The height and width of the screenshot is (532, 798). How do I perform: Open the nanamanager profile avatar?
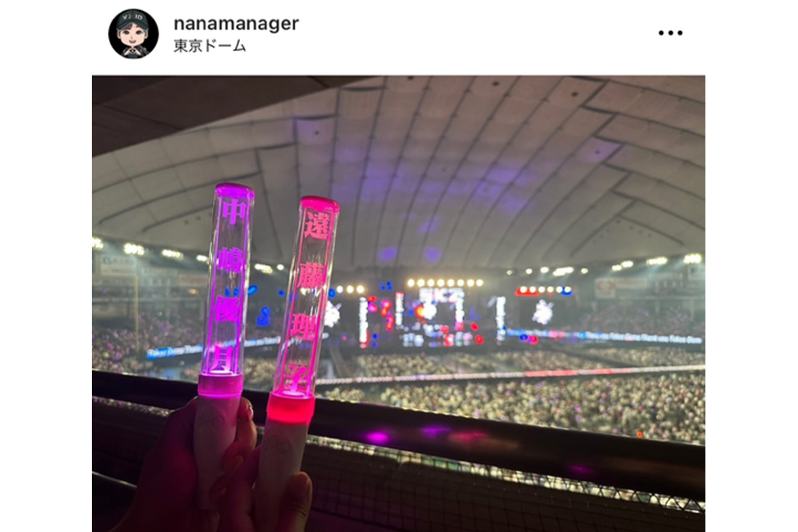point(133,33)
